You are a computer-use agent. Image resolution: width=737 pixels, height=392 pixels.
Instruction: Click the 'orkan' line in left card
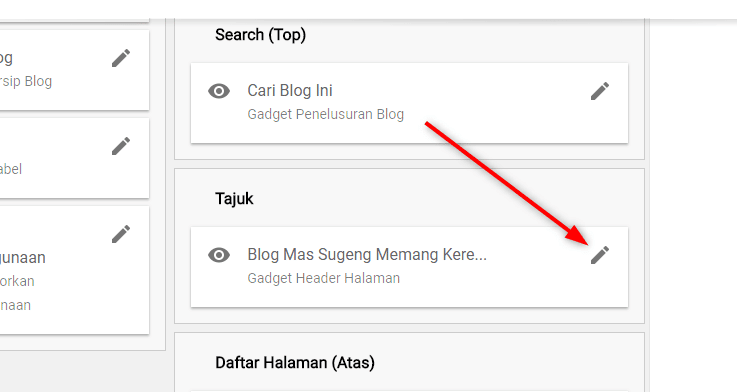pos(17,281)
